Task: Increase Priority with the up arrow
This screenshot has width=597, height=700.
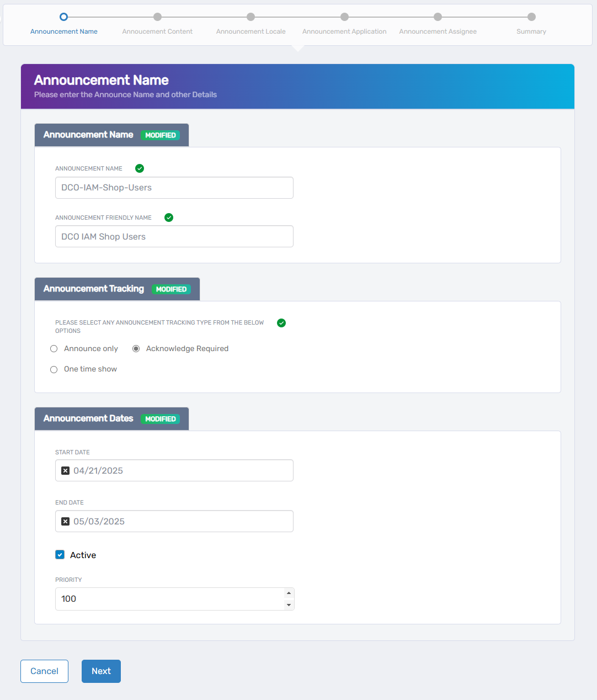Action: coord(289,593)
